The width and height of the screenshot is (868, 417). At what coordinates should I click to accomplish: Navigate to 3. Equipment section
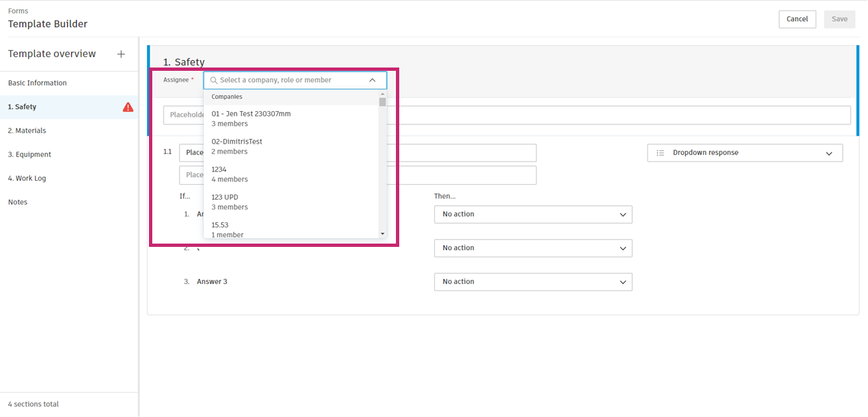click(x=30, y=155)
